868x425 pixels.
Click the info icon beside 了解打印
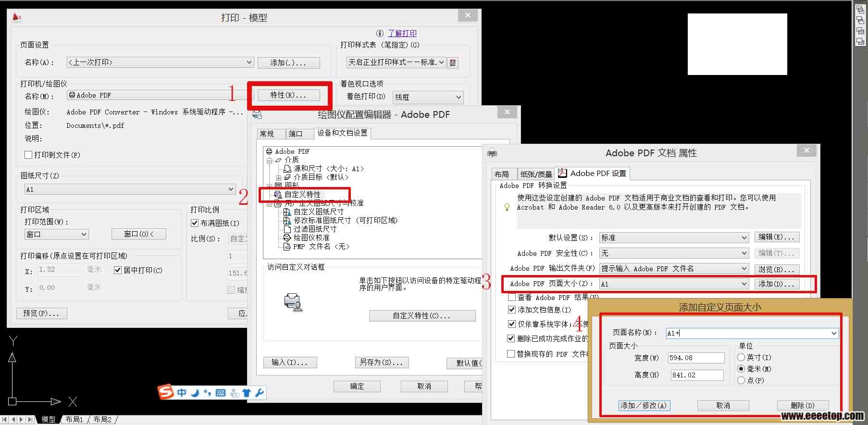tap(380, 33)
